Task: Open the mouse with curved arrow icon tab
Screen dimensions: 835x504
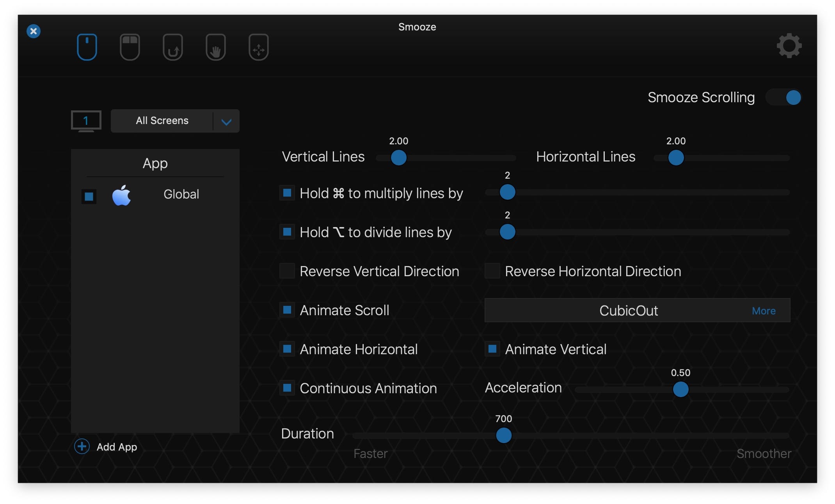Action: click(x=173, y=47)
